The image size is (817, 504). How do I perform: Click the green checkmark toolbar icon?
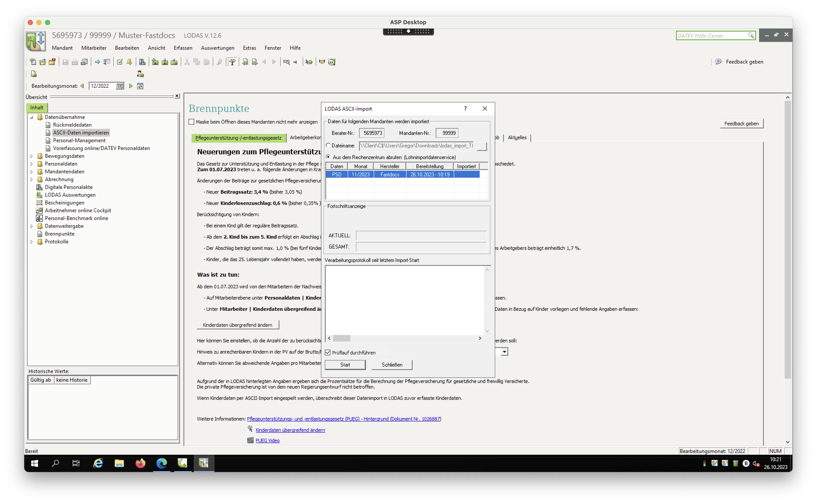120,62
